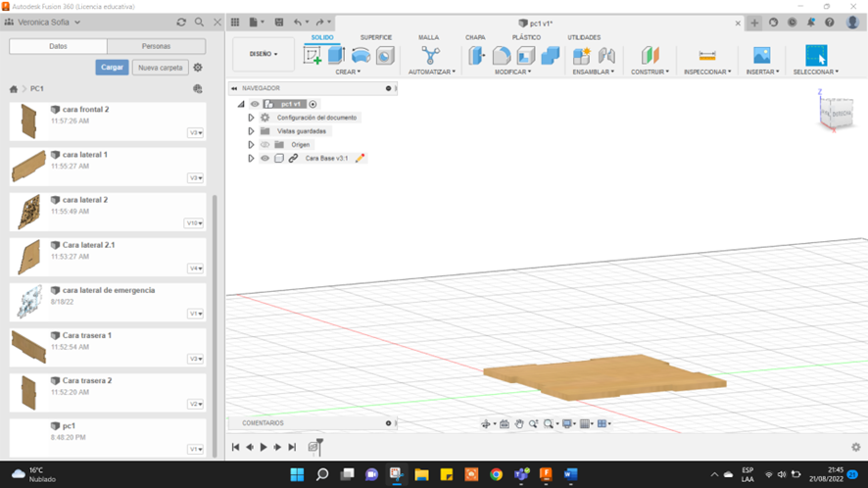
Task: Select the Measure inspect tool
Action: tap(707, 56)
